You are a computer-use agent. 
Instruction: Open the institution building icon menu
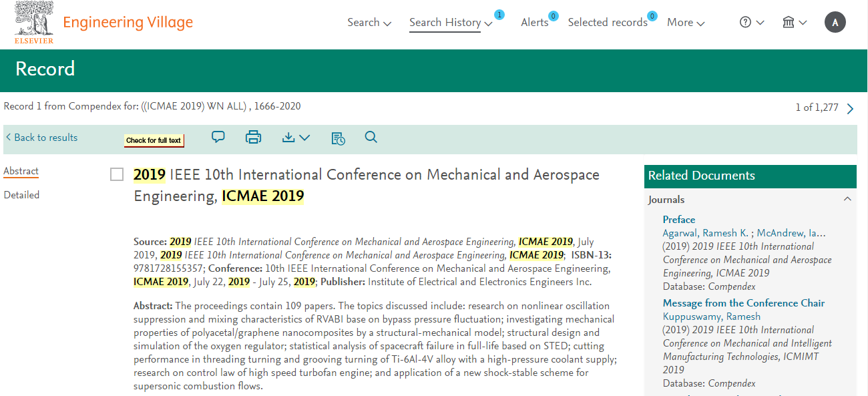(794, 22)
